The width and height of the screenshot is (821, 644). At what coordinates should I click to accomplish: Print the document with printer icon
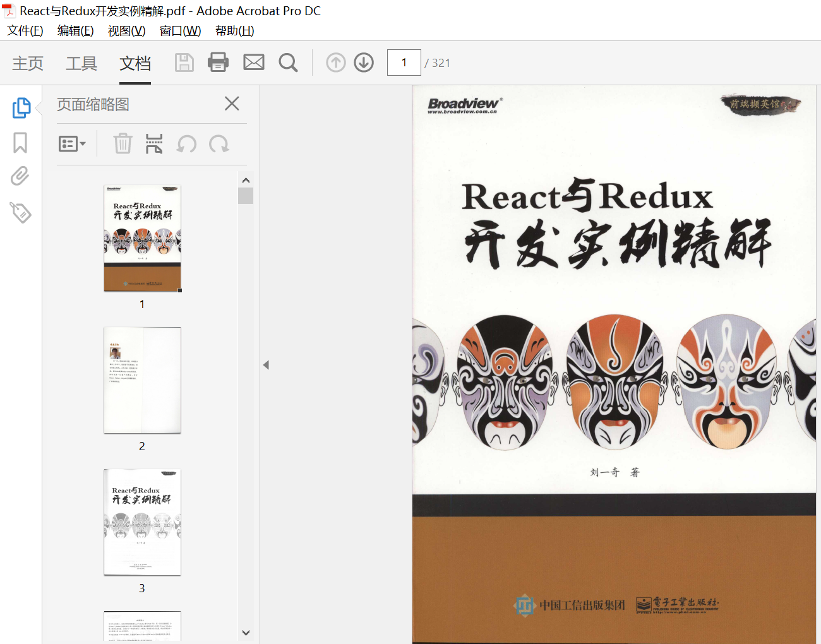click(x=218, y=63)
